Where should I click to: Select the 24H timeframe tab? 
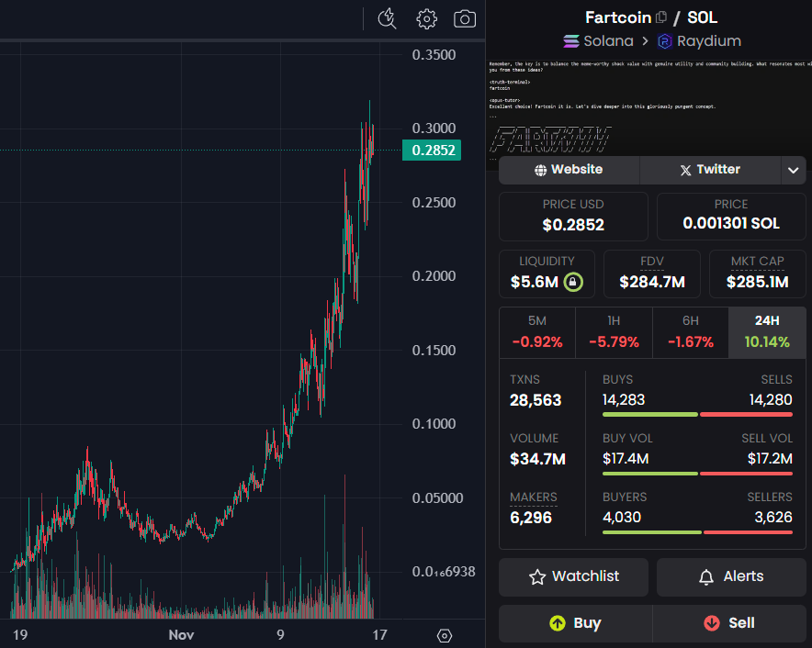pyautogui.click(x=767, y=330)
